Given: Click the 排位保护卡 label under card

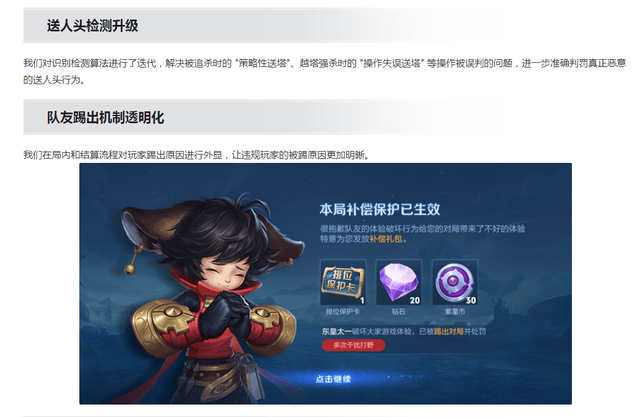Looking at the screenshot, I should (343, 312).
